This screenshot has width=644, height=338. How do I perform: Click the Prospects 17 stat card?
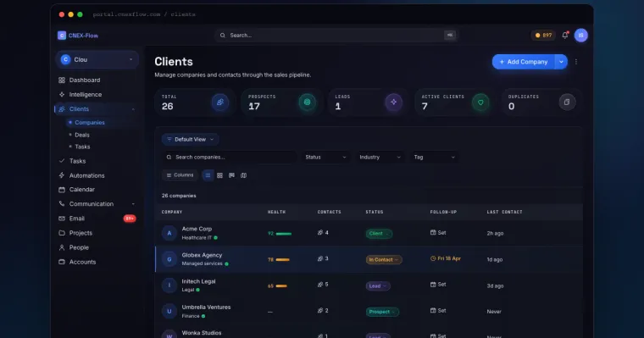point(281,103)
